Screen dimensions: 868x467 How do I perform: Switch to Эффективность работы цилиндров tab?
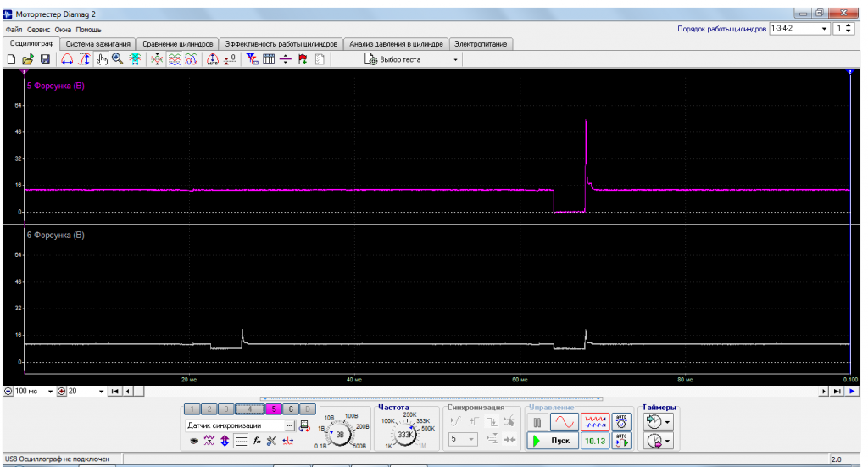click(281, 44)
